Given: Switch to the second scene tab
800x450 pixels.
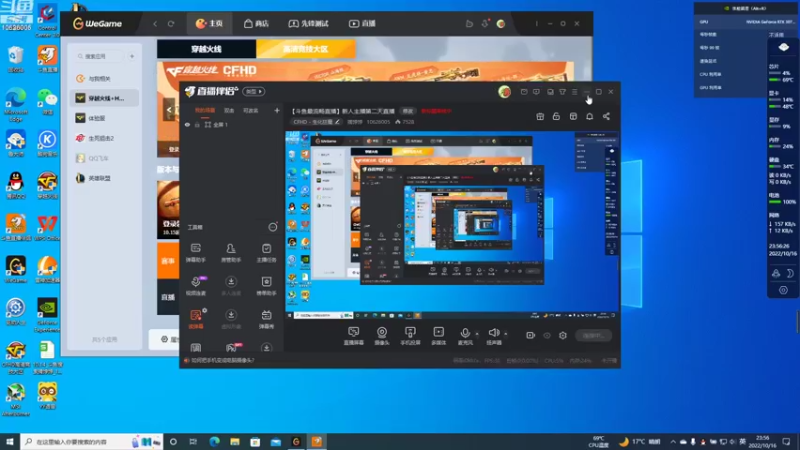Looking at the screenshot, I should click(x=229, y=110).
